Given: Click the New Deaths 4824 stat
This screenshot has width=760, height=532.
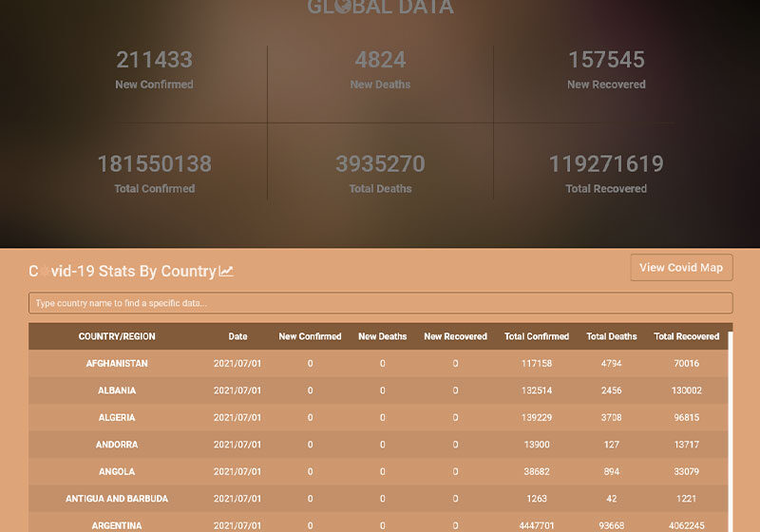Looking at the screenshot, I should pyautogui.click(x=380, y=60).
